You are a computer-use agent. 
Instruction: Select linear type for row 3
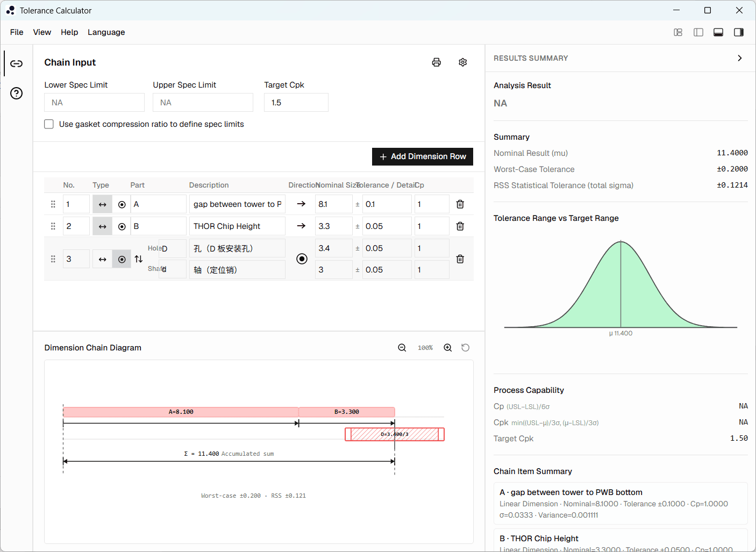pos(102,259)
